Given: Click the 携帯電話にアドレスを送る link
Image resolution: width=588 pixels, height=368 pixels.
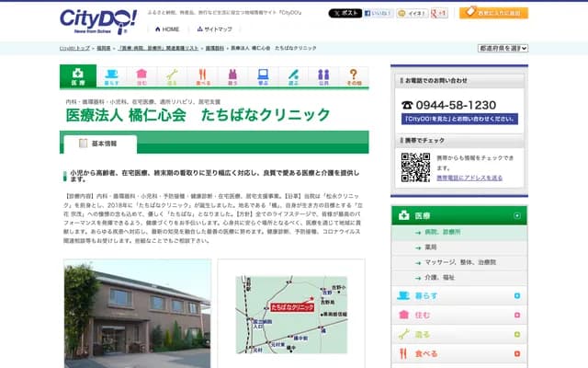Looking at the screenshot, I should click(469, 178).
